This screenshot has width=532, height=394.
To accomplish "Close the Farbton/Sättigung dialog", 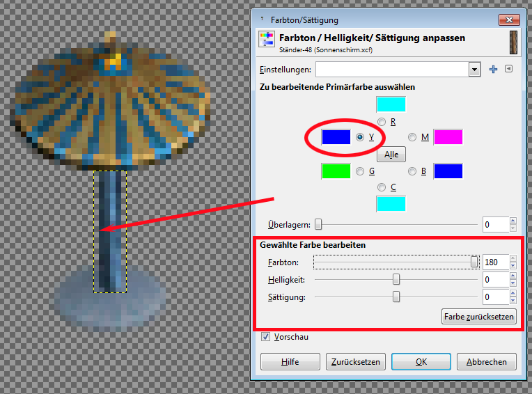I will [509, 19].
